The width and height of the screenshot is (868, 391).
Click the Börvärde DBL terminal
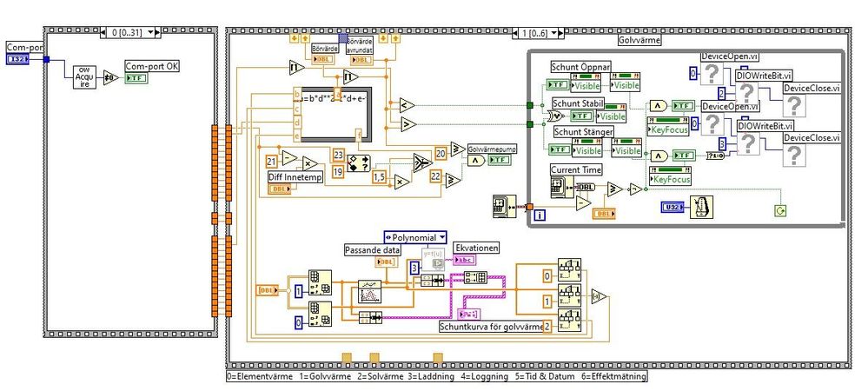pyautogui.click(x=321, y=59)
